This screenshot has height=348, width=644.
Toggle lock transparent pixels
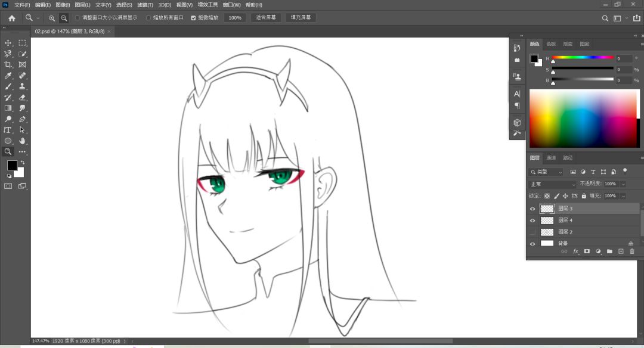(547, 195)
